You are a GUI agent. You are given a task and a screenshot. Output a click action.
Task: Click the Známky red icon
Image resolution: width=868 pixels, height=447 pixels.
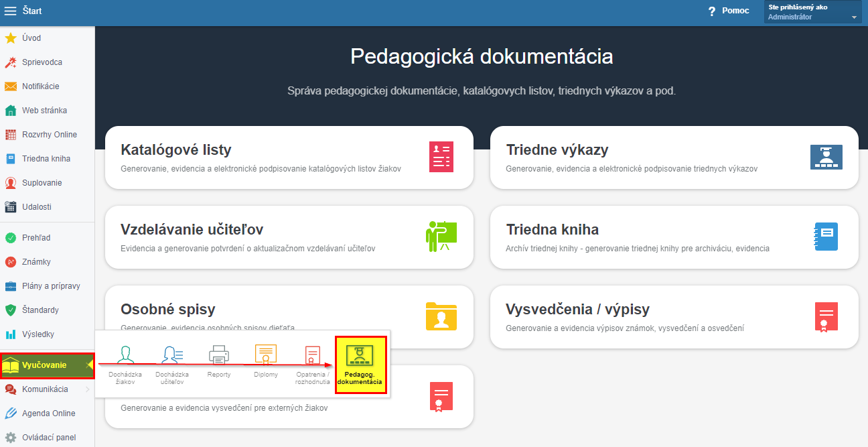[x=11, y=262]
